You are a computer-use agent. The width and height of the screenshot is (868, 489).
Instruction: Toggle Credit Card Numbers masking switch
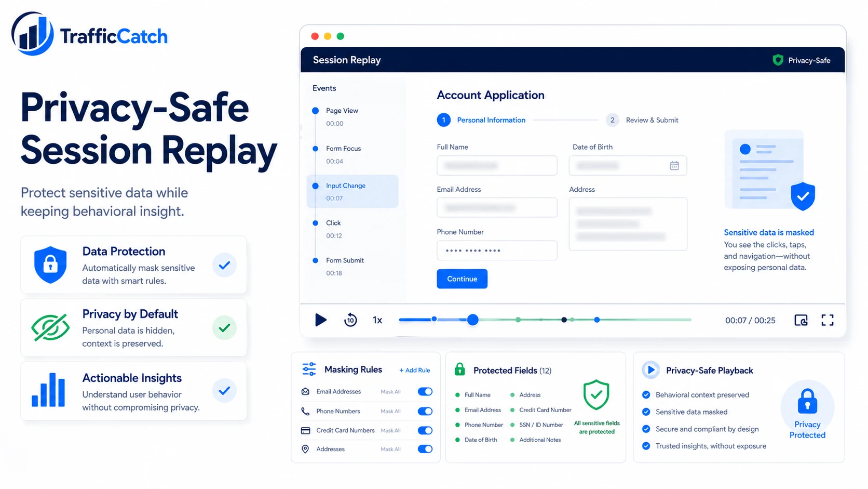[425, 430]
